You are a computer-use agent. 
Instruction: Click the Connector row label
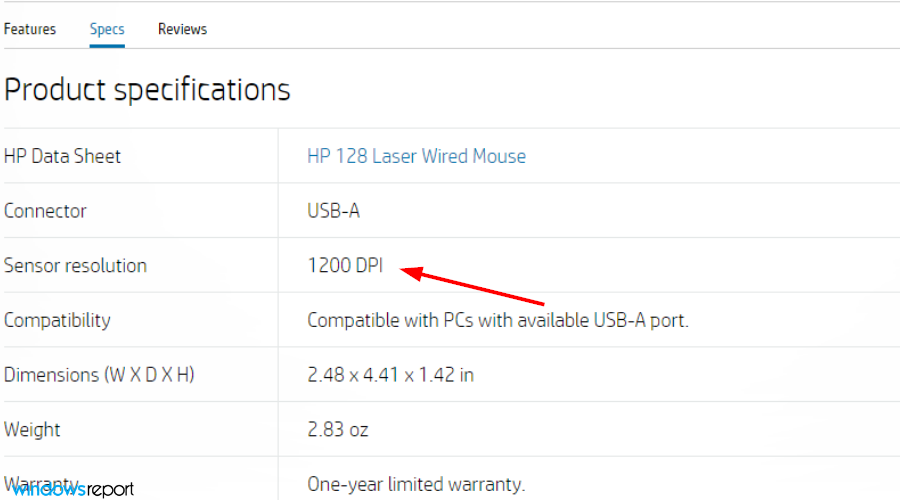click(x=45, y=211)
